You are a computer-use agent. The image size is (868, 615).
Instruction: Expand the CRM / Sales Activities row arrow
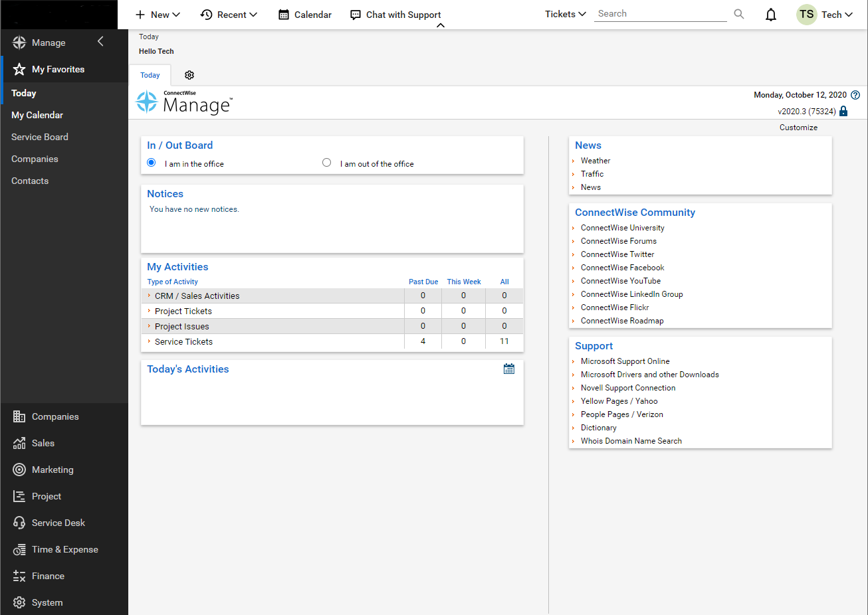click(x=149, y=296)
